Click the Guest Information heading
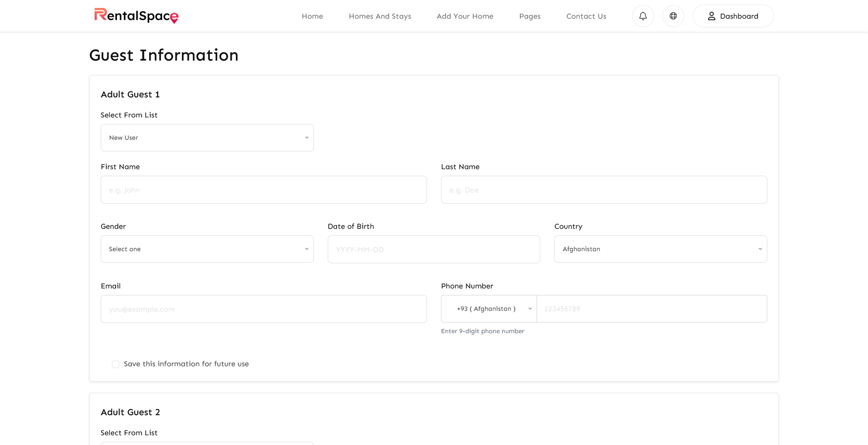868x445 pixels. (164, 55)
